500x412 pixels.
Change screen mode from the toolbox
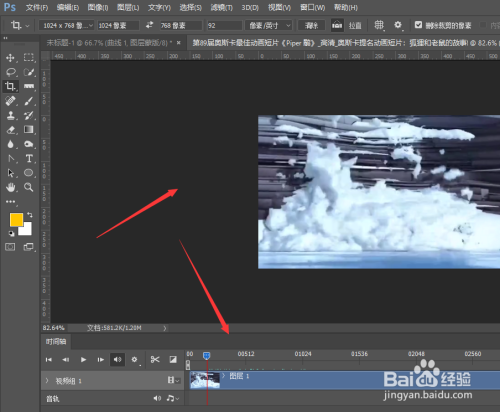tap(29, 247)
